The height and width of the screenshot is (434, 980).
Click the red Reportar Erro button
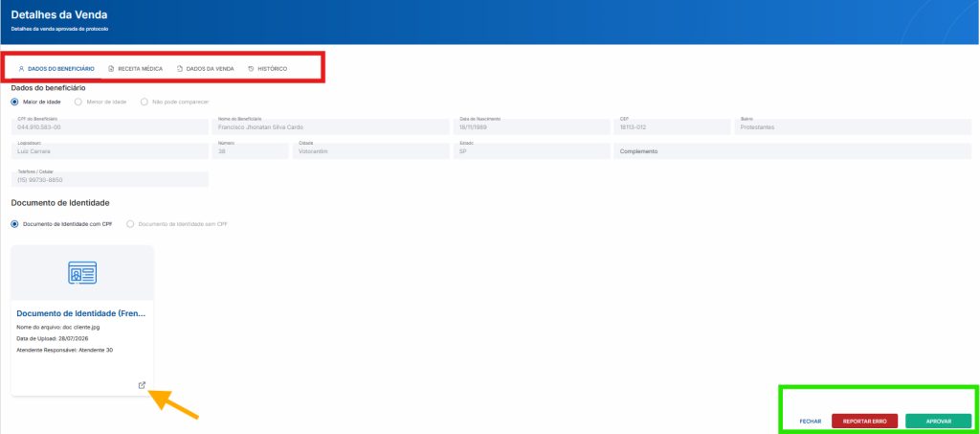tap(864, 422)
